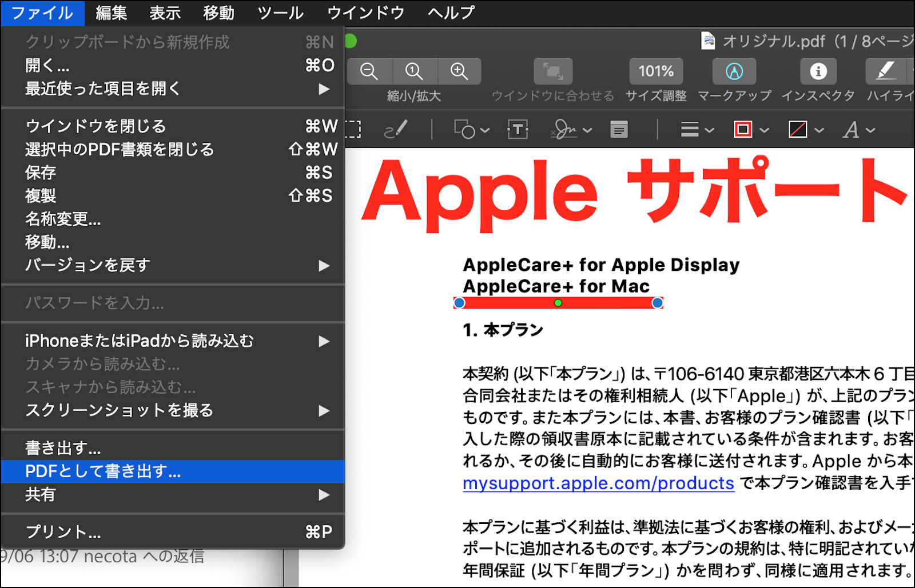Select the Sketch drawing tool
The width and height of the screenshot is (915, 588).
tap(396, 130)
